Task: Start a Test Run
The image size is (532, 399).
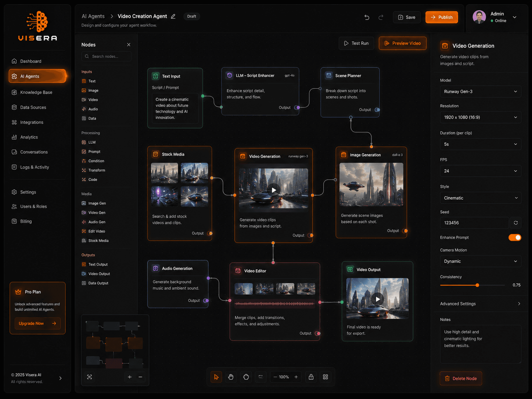Action: 356,43
